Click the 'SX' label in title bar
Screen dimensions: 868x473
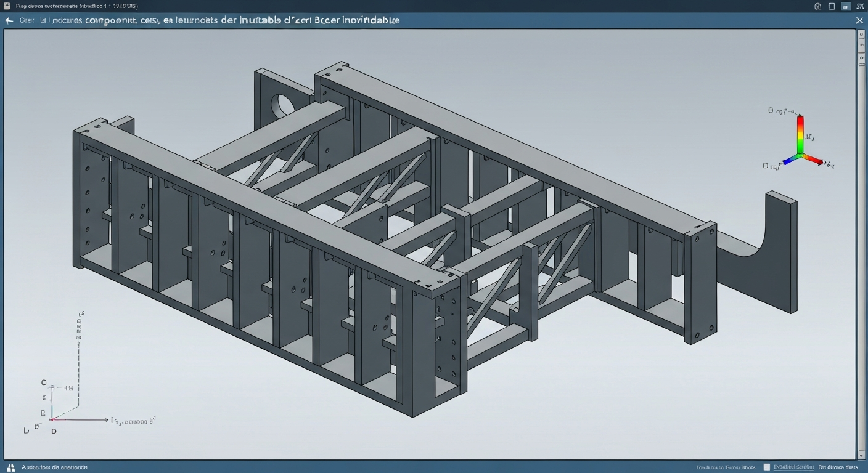[x=861, y=6]
